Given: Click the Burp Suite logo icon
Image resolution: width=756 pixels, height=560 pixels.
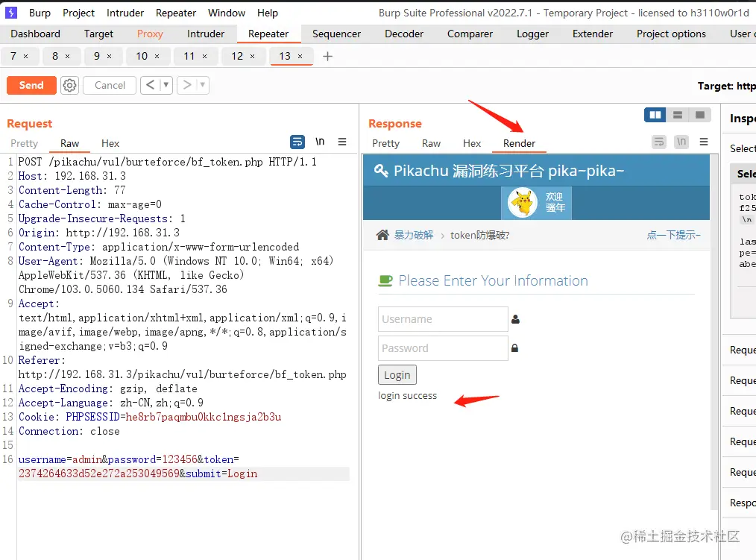Looking at the screenshot, I should click(10, 13).
